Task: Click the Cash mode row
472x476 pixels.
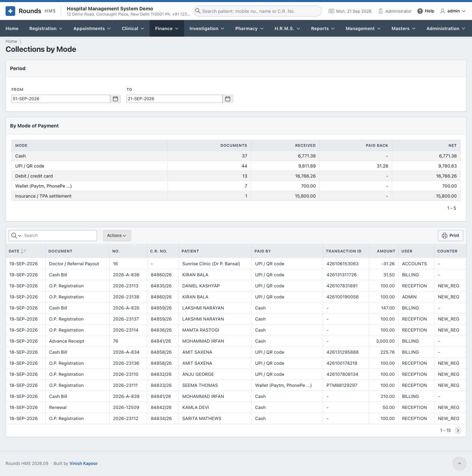Action: (x=236, y=156)
